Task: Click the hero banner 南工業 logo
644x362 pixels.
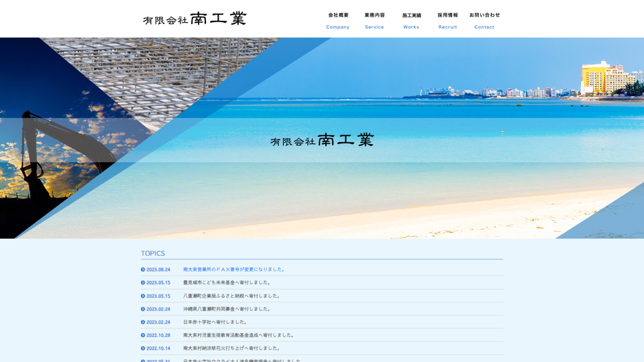Action: 322,140
